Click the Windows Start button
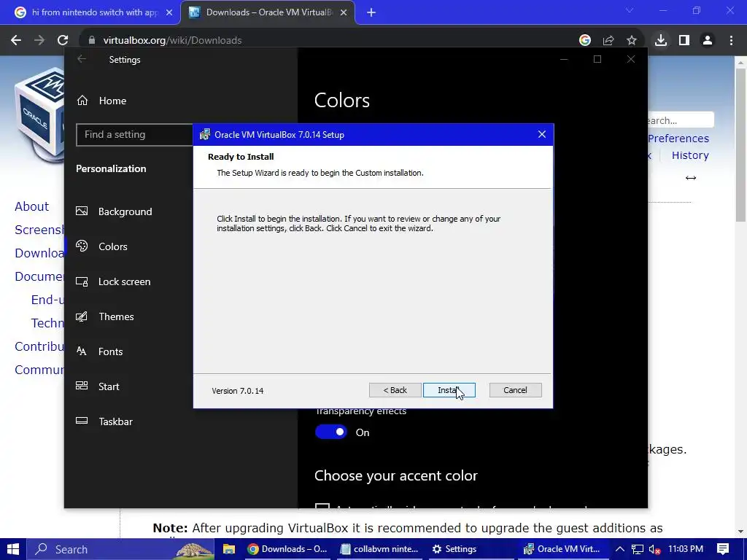Viewport: 747px width, 560px height. (13, 549)
